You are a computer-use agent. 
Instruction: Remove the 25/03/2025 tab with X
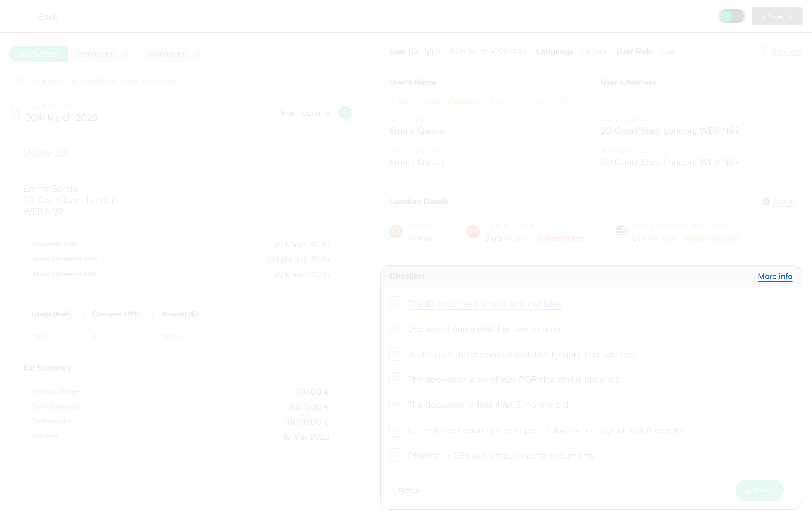point(125,54)
